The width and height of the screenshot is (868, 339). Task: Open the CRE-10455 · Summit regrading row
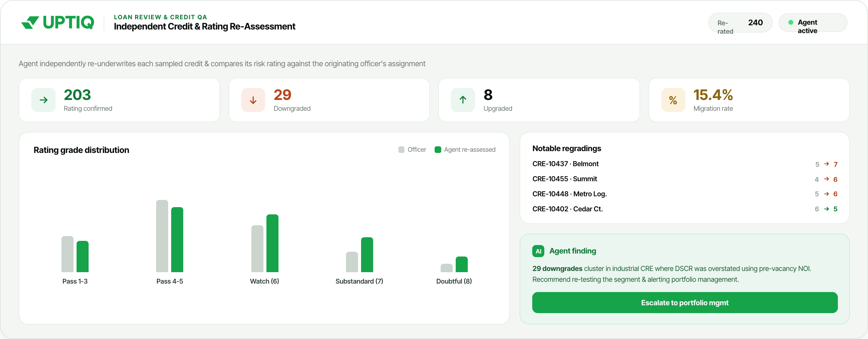point(685,179)
